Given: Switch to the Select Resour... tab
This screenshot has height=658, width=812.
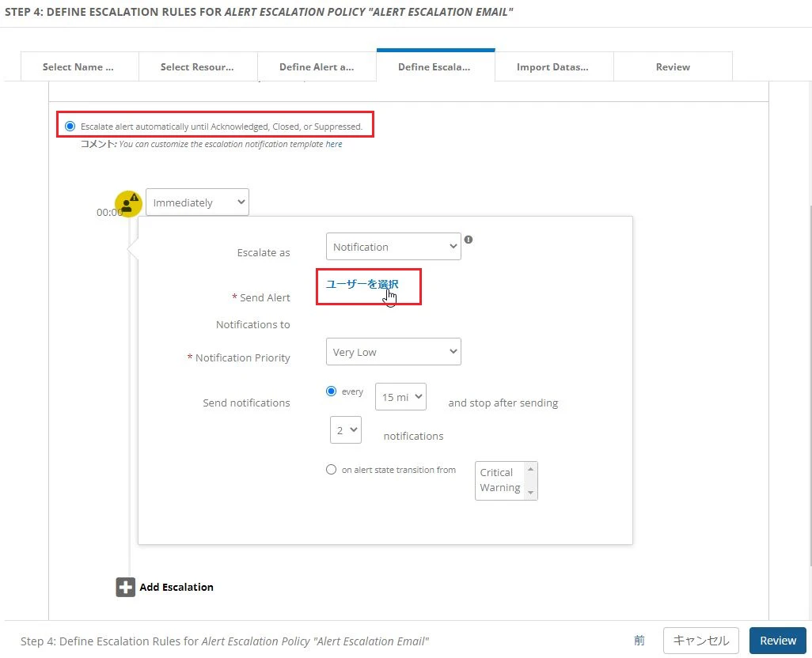Looking at the screenshot, I should (x=197, y=66).
